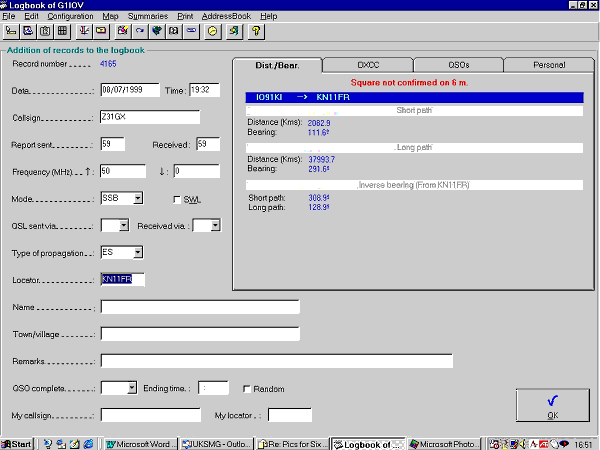The height and width of the screenshot is (450, 600).
Task: Click the clipboard toolbar icon
Action: [45, 31]
